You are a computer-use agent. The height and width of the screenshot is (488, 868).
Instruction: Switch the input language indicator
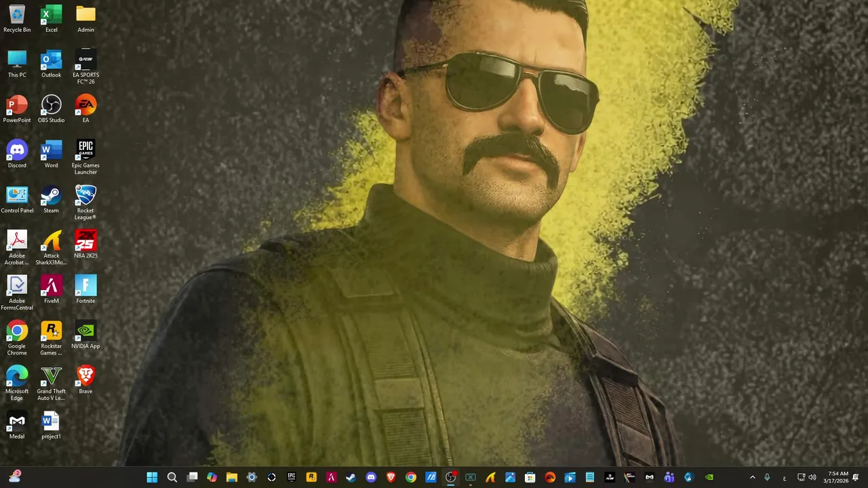(x=785, y=477)
